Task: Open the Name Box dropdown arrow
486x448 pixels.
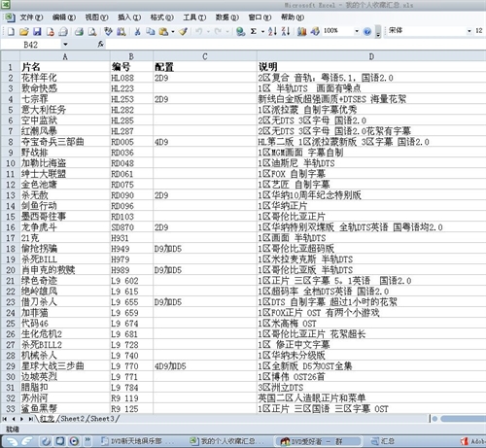Action: [x=65, y=45]
